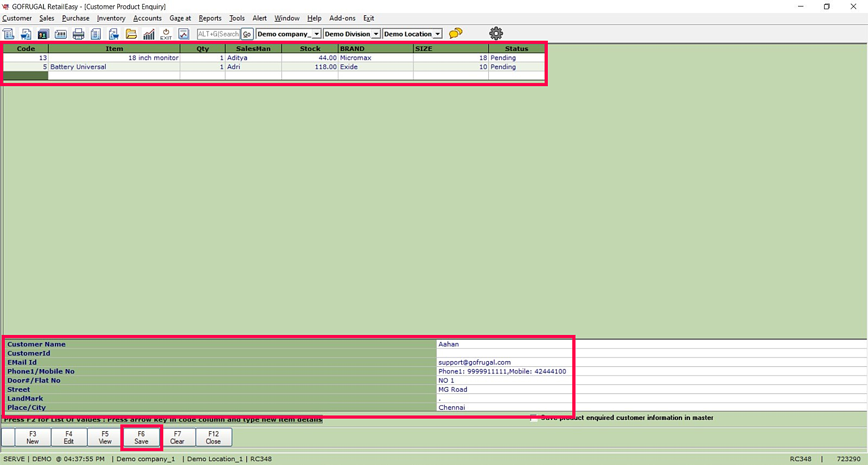Viewport: 868px width, 465px height.
Task: Click stock value 118.00
Action: tap(310, 67)
